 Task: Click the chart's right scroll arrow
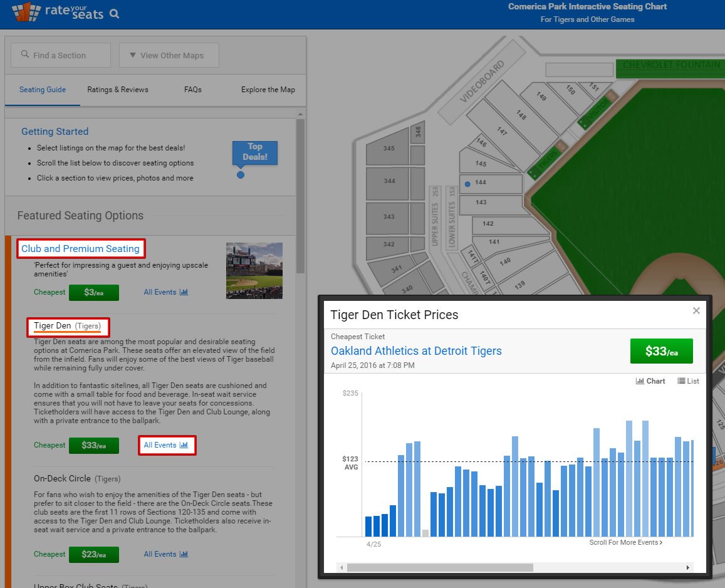point(688,568)
